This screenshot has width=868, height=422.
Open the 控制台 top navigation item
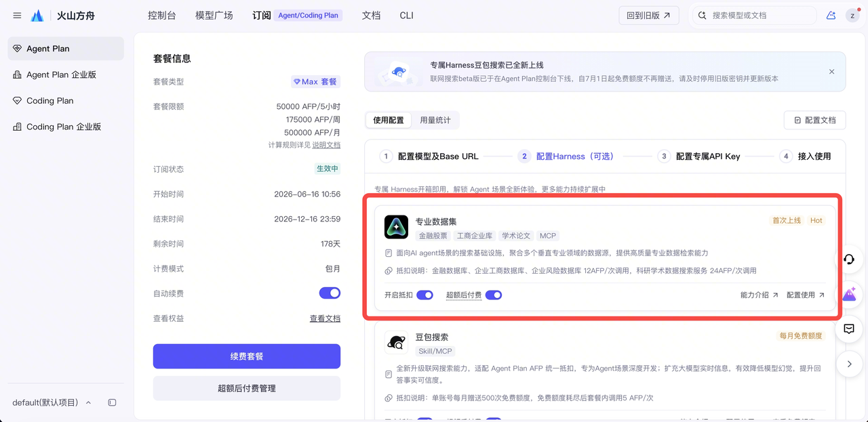[161, 16]
